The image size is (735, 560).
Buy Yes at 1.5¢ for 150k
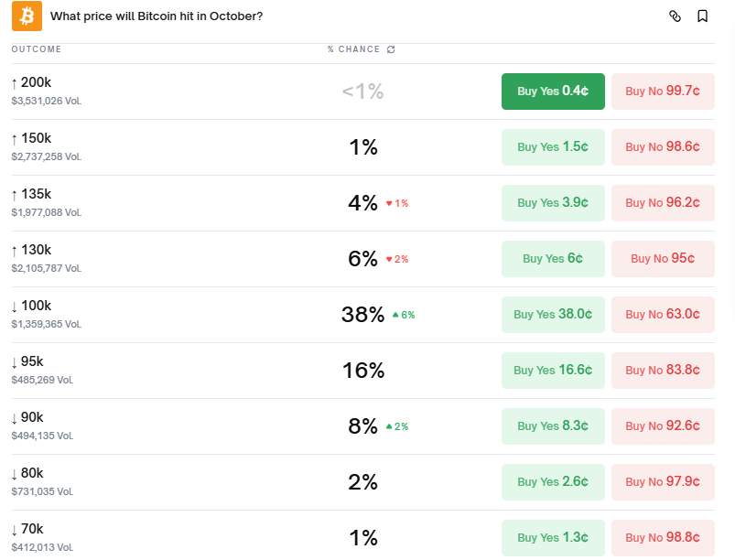tap(553, 147)
